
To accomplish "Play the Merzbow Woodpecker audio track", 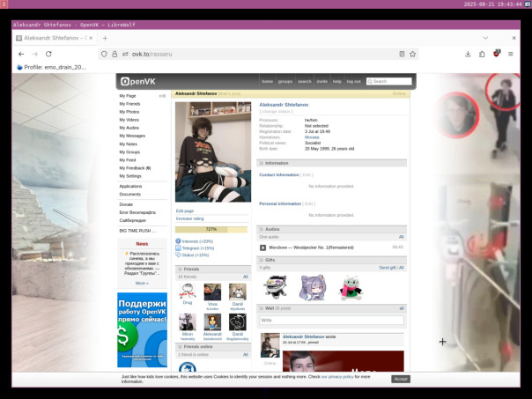I will pos(263,248).
